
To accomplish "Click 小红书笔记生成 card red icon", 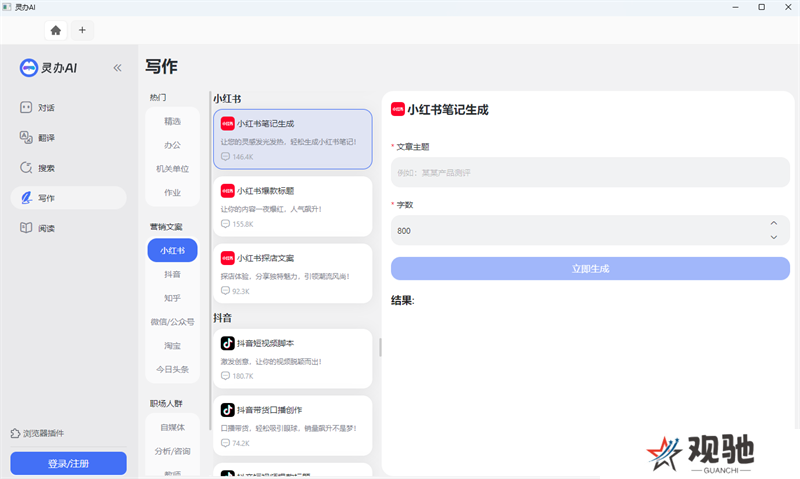I will pos(228,123).
